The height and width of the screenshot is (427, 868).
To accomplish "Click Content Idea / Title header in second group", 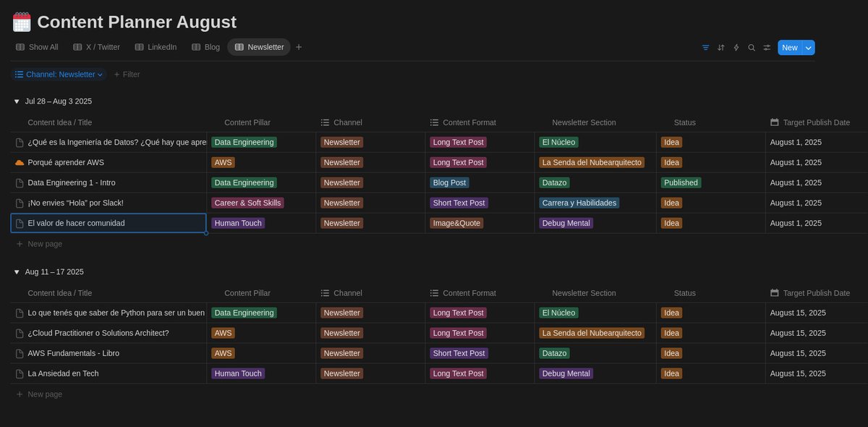I will point(59,294).
